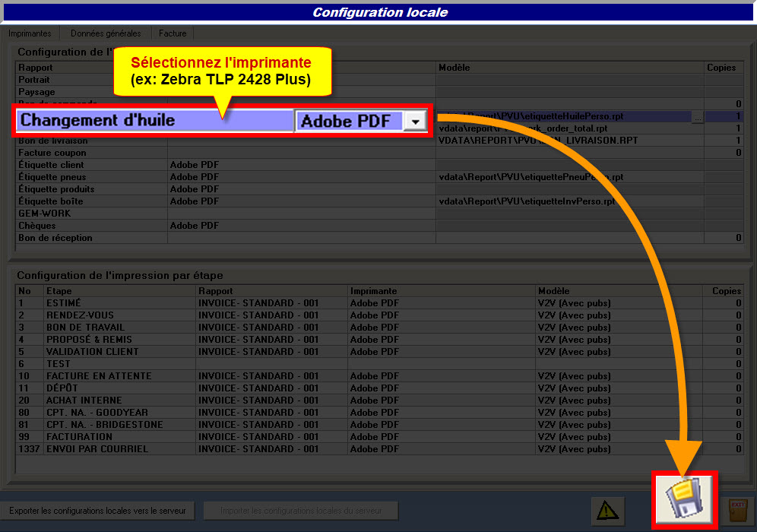Screen dimensions: 757x532
Task: Open the Données générales tab
Action: pyautogui.click(x=106, y=33)
